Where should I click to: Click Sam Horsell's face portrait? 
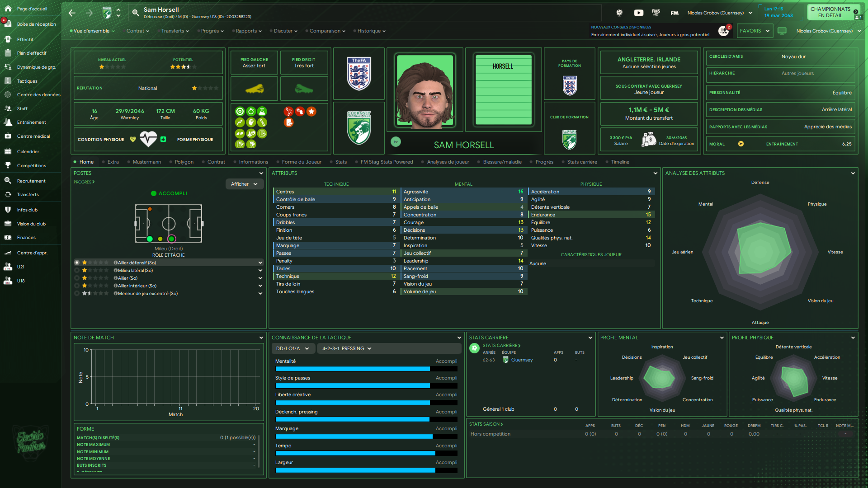pyautogui.click(x=425, y=92)
